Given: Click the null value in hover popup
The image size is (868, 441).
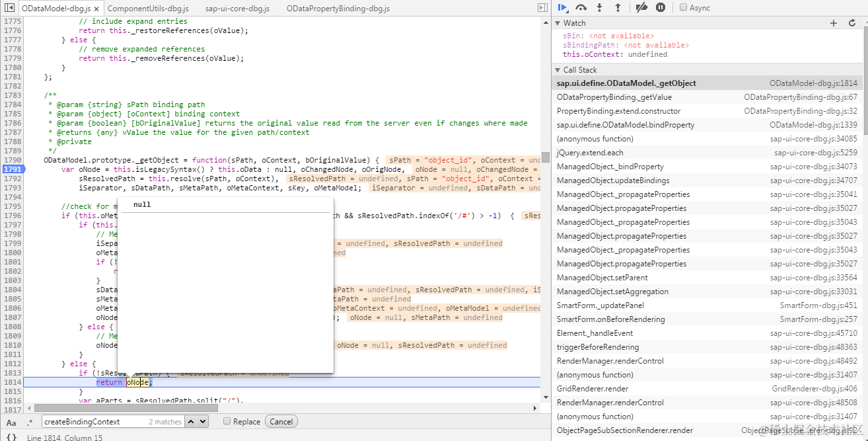Looking at the screenshot, I should [x=142, y=205].
